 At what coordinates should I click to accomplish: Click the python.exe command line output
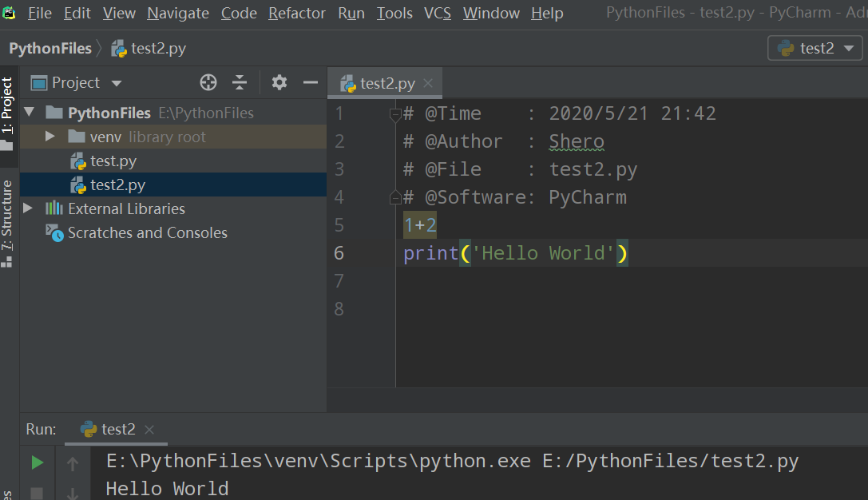point(452,461)
